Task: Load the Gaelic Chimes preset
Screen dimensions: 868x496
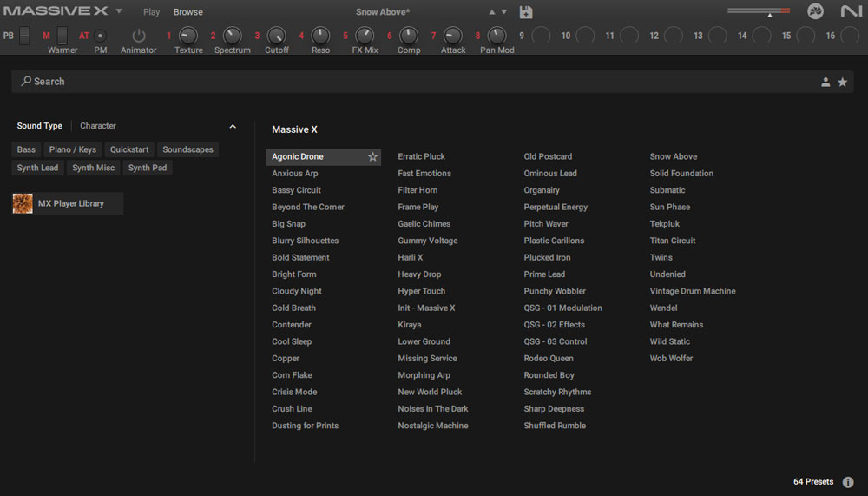Action: point(424,224)
